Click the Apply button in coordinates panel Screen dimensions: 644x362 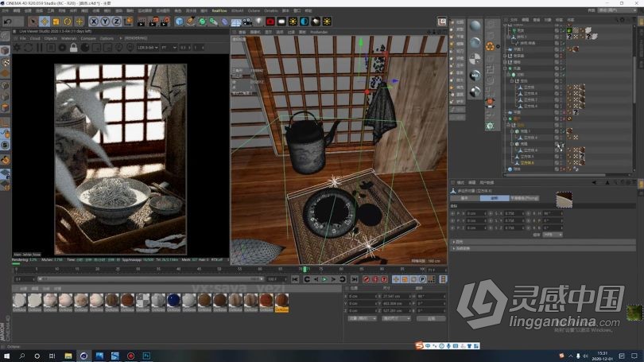[431, 318]
